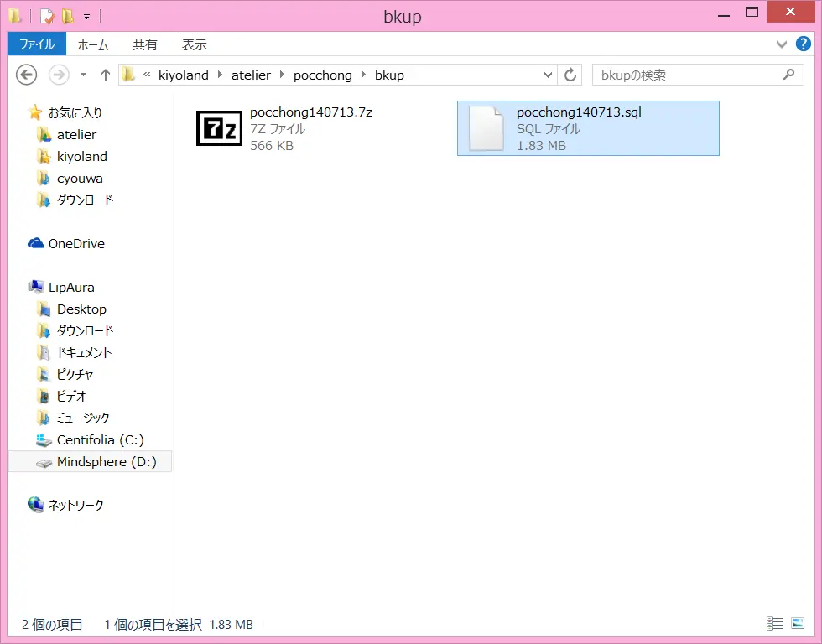Screen dimensions: 822x644
Task: Expand the arrow after pocchong in the path
Action: (363, 75)
